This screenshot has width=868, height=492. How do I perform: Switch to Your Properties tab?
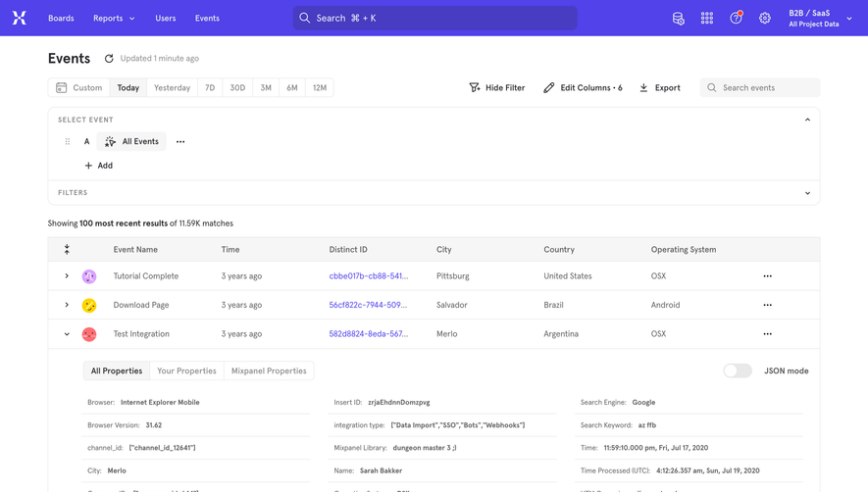(x=186, y=370)
